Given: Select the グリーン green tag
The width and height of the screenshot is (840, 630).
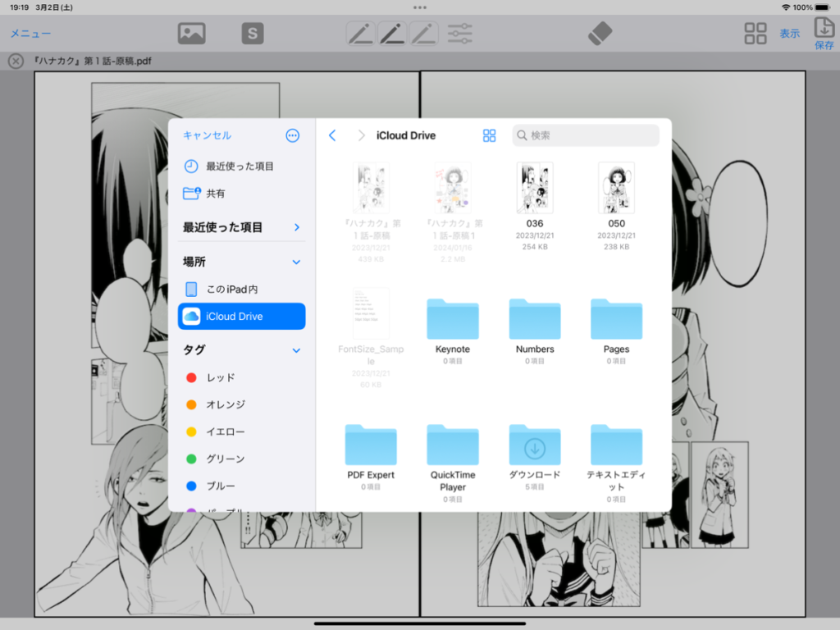Looking at the screenshot, I should click(242, 459).
